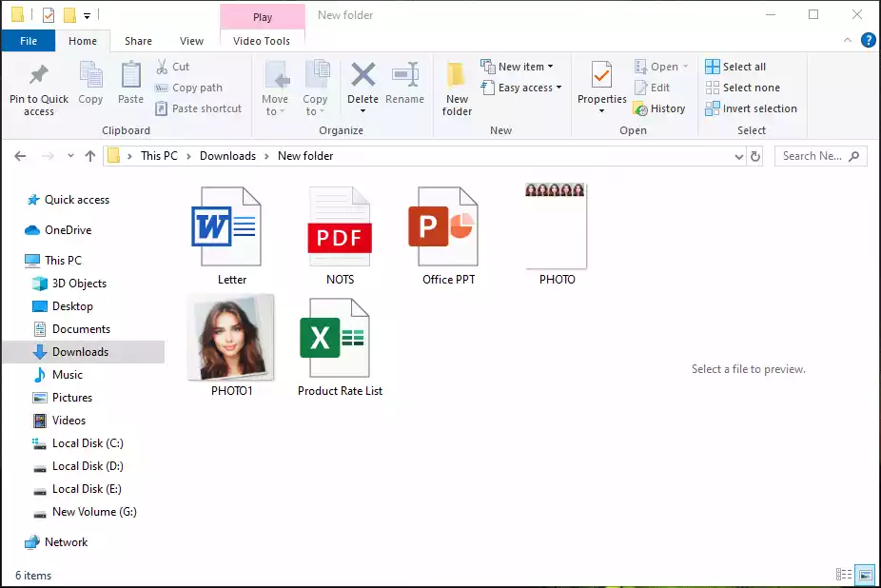The width and height of the screenshot is (881, 588).
Task: Switch to large icons view toggle
Action: click(865, 575)
